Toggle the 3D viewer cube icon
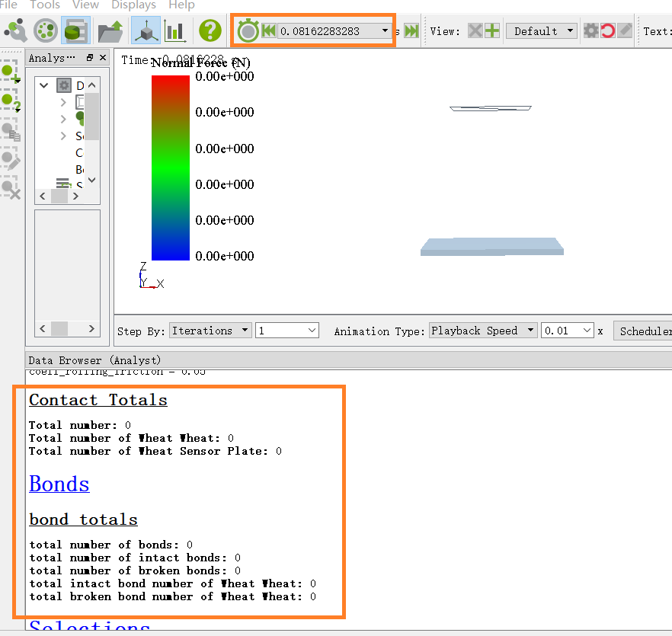 pyautogui.click(x=146, y=31)
